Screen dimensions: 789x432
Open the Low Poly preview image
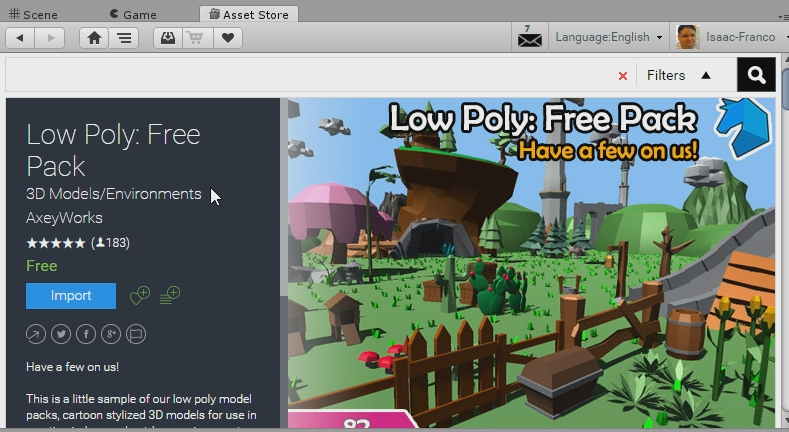click(531, 263)
